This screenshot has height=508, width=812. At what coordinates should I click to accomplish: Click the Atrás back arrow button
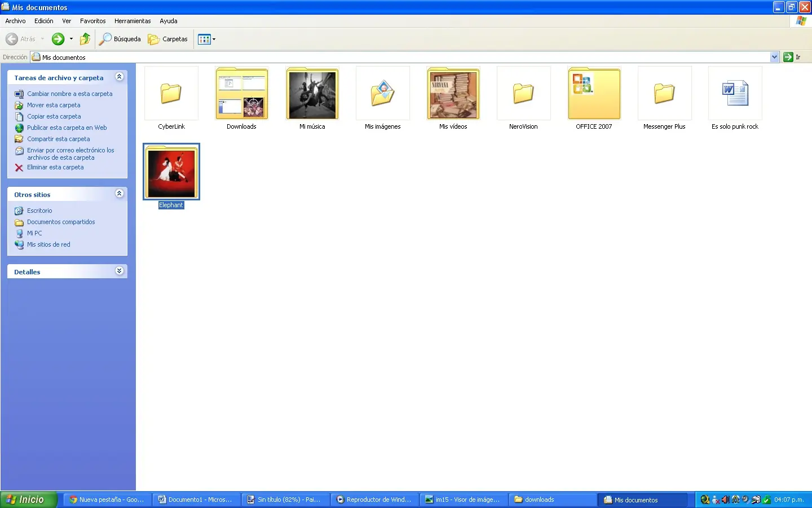(x=20, y=39)
